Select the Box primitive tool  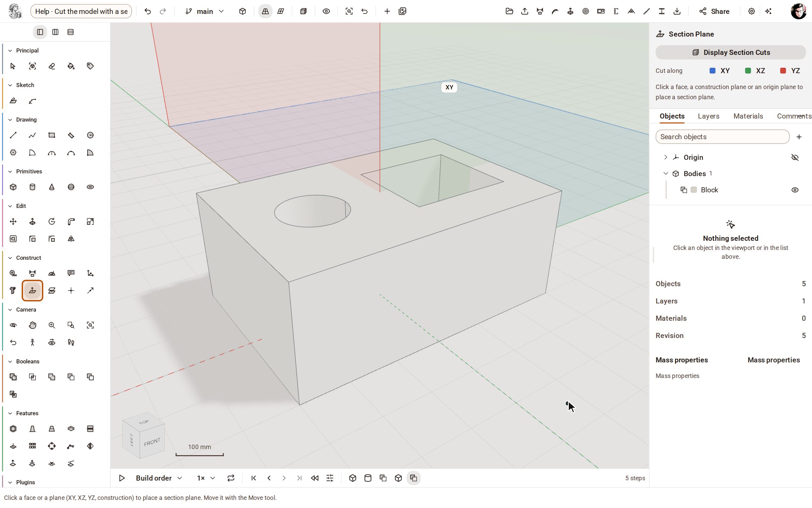(13, 187)
